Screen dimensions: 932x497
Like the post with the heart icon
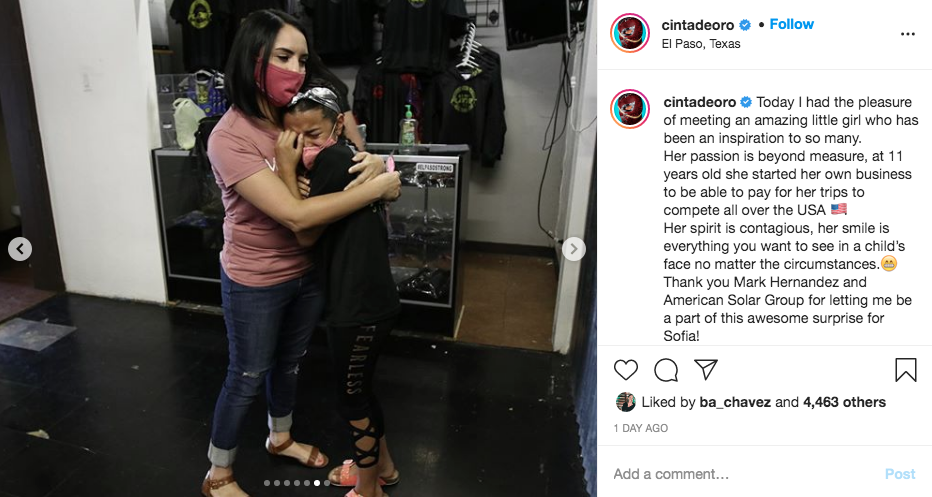(x=625, y=370)
